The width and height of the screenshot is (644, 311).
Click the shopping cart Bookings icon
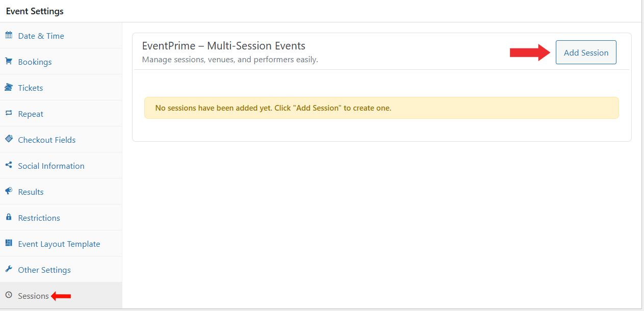(x=9, y=61)
